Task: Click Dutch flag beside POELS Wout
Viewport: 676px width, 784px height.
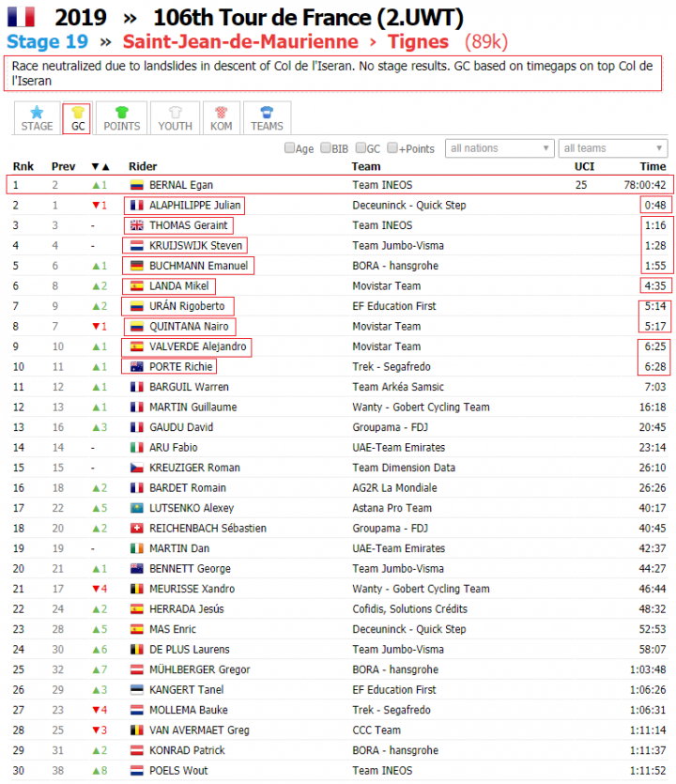Action: pos(137,771)
